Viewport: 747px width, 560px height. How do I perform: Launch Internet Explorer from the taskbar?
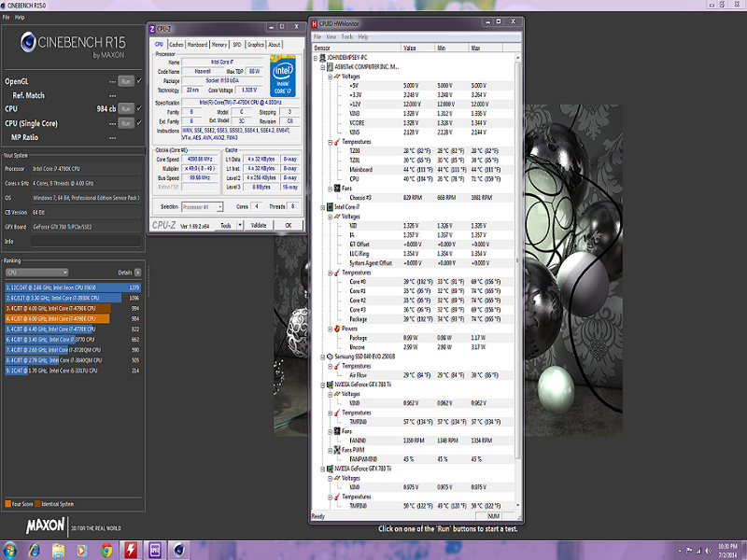(35, 551)
